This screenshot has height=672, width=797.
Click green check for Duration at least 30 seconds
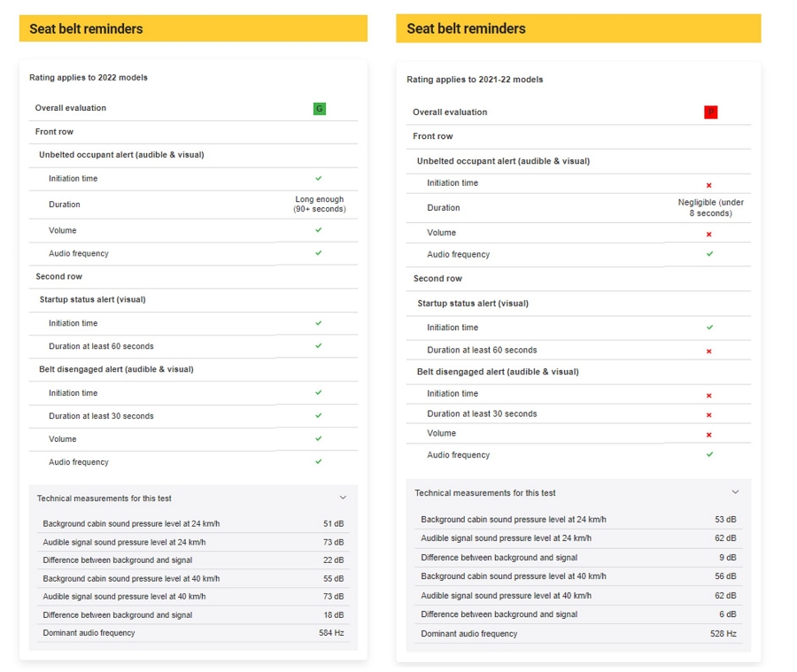[x=319, y=415]
